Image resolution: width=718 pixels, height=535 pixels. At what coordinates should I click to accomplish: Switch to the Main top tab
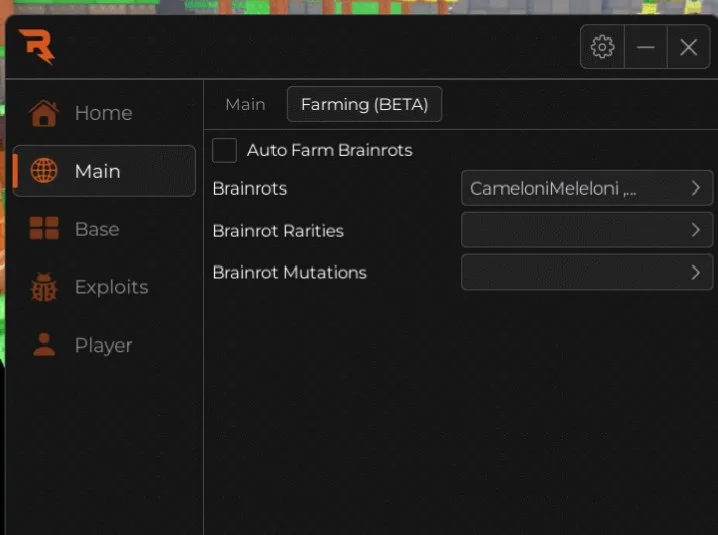point(245,104)
